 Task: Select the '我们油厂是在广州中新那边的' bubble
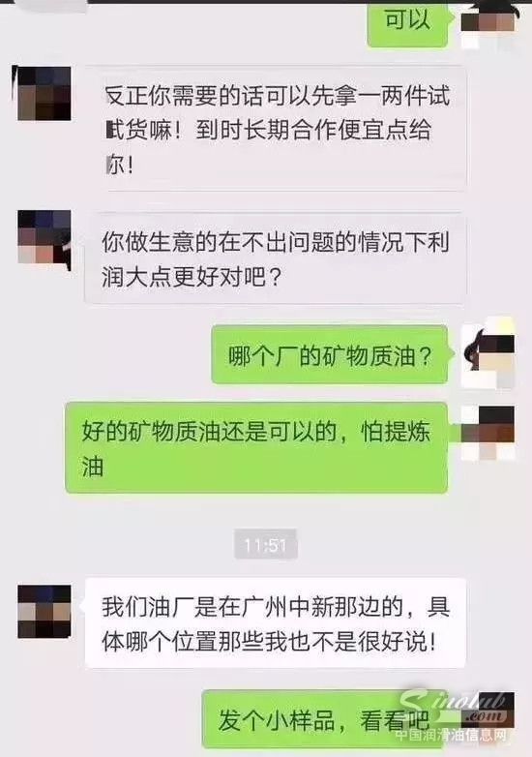pos(276,622)
